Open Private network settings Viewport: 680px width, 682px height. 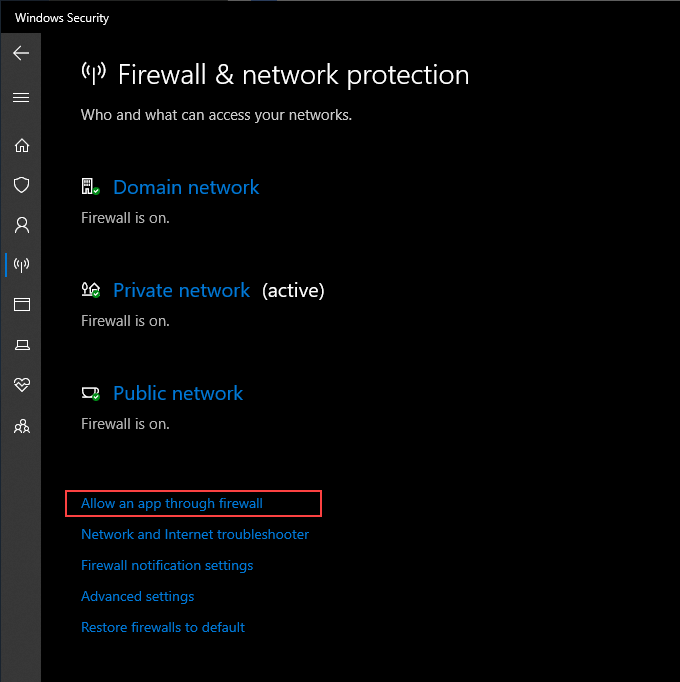pyautogui.click(x=181, y=290)
